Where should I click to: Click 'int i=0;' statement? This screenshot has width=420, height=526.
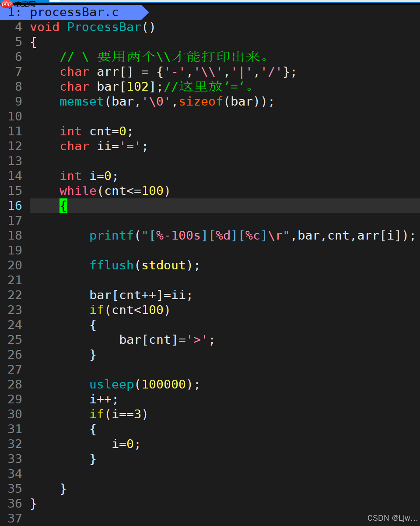tap(89, 176)
